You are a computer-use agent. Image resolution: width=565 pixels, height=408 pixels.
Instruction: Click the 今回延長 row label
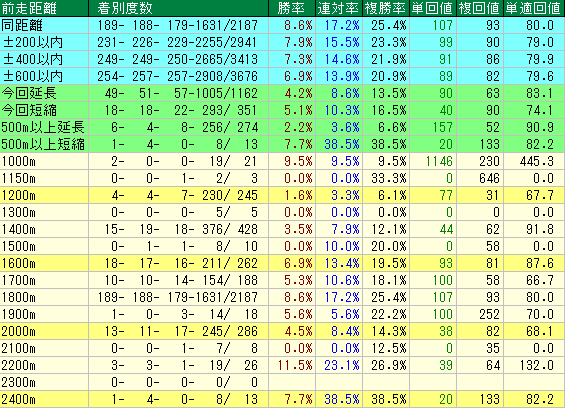coord(29,93)
